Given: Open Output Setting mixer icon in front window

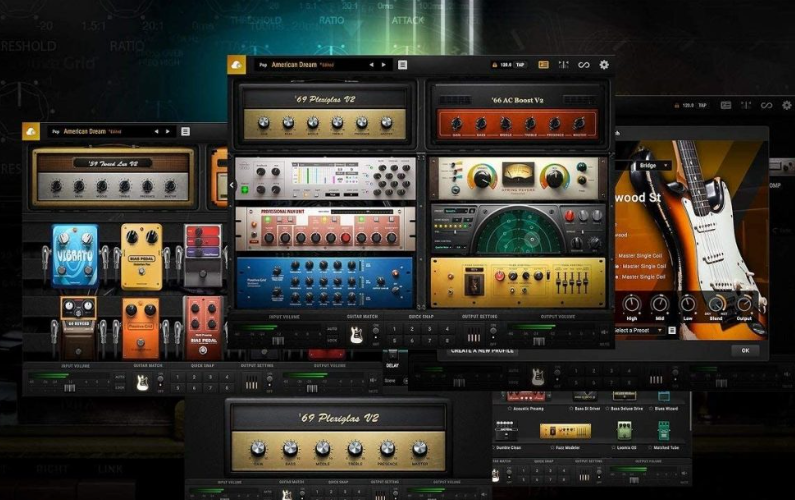Looking at the screenshot, I should (x=474, y=335).
